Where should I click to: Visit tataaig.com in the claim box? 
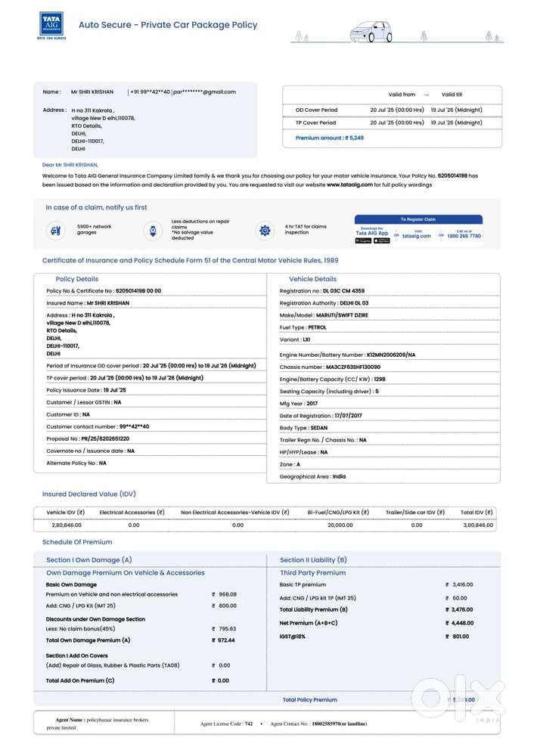pyautogui.click(x=417, y=234)
